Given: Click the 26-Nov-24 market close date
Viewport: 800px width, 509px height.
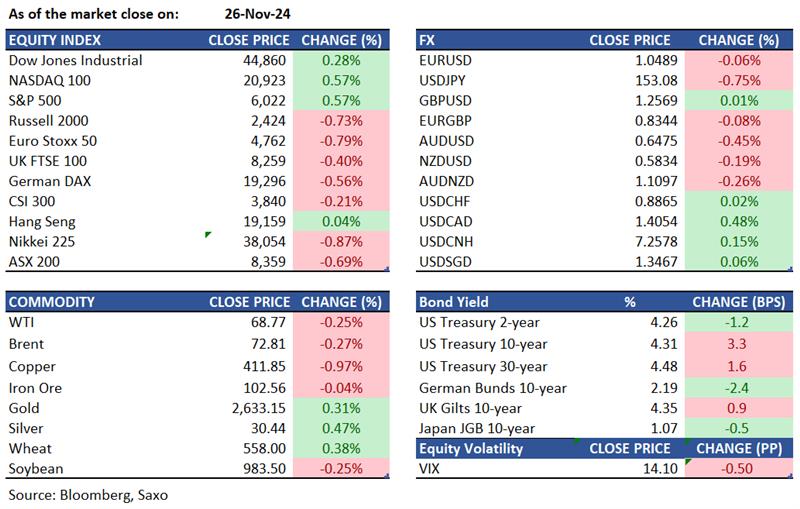Looking at the screenshot, I should click(x=257, y=13).
